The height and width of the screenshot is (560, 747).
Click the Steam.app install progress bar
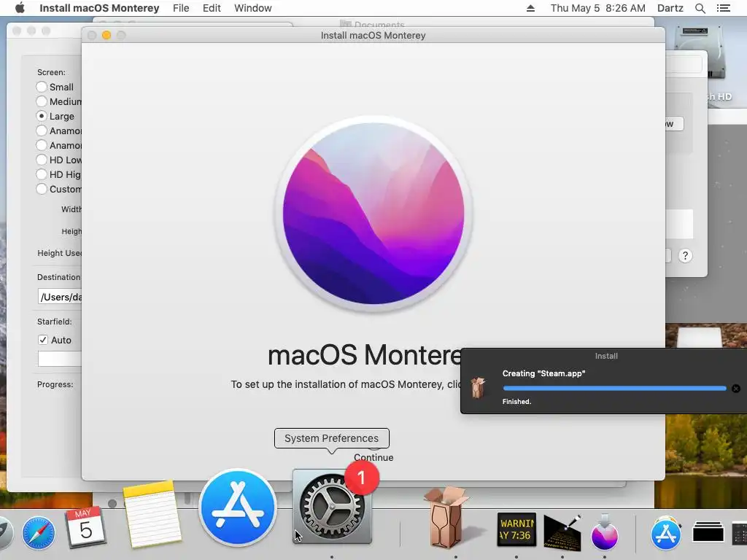614,389
